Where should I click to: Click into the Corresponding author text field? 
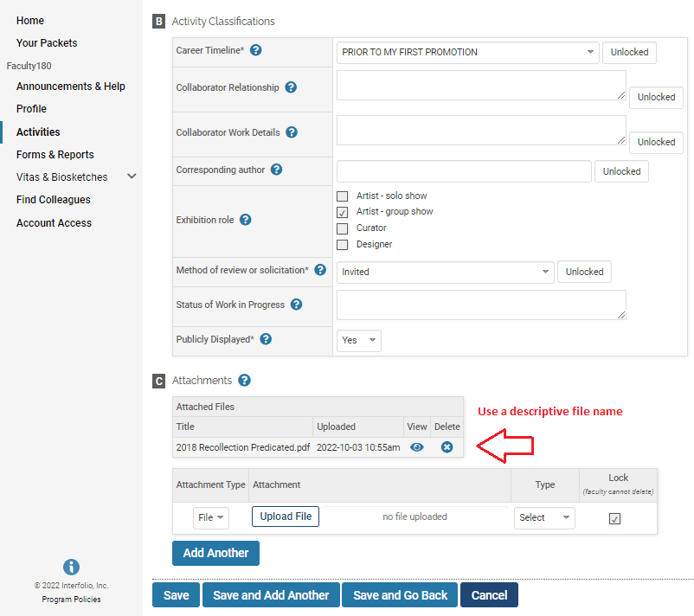tap(463, 171)
